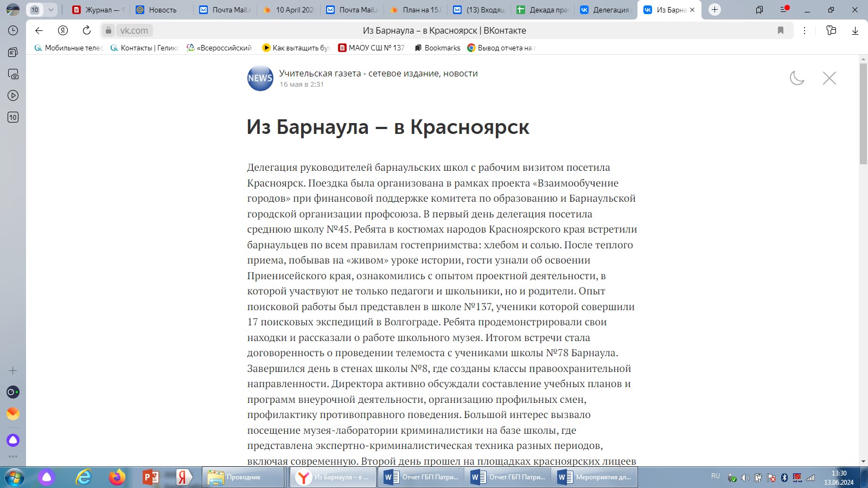Click the post date "16 мая в 2:31"
The height and width of the screenshot is (488, 868).
point(302,85)
